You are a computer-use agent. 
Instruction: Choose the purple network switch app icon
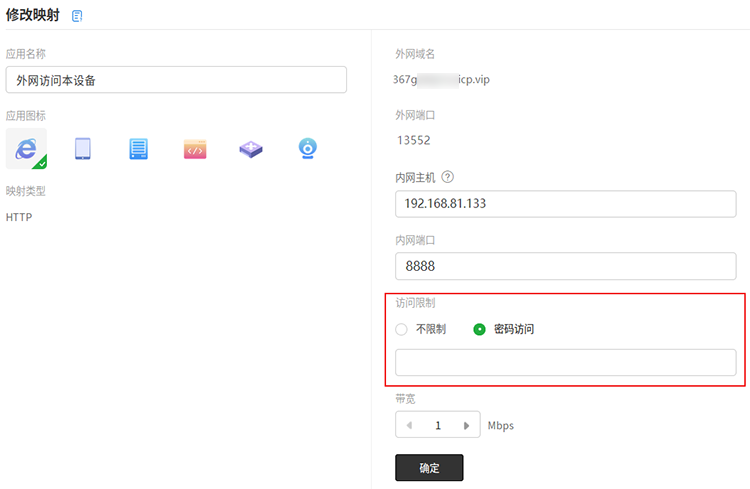pyautogui.click(x=251, y=149)
